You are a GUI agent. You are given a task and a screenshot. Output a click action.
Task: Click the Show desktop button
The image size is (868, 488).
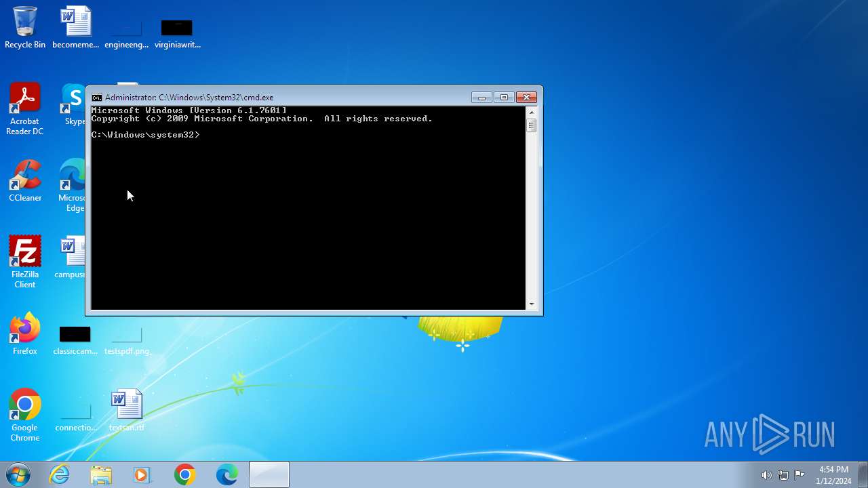[863, 474]
